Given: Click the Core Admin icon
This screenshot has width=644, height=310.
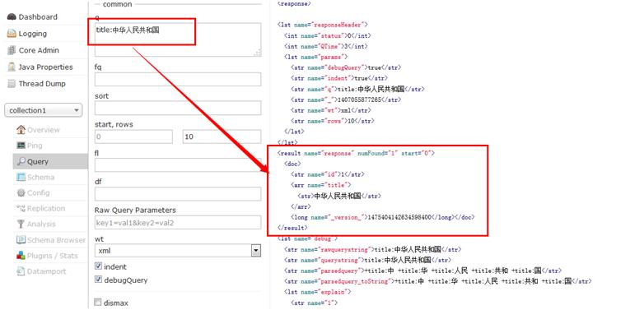Looking at the screenshot, I should [12, 50].
